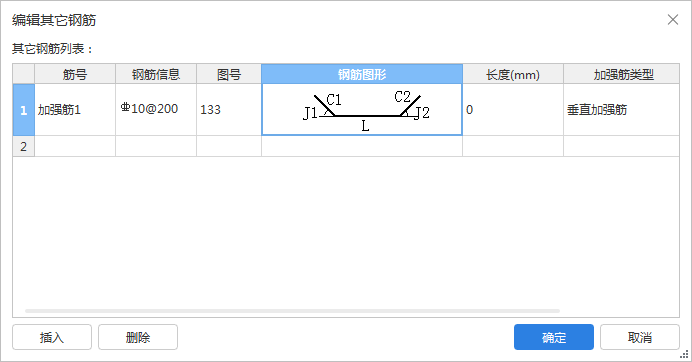Click the 插入 button
The width and height of the screenshot is (692, 362).
[x=52, y=337]
